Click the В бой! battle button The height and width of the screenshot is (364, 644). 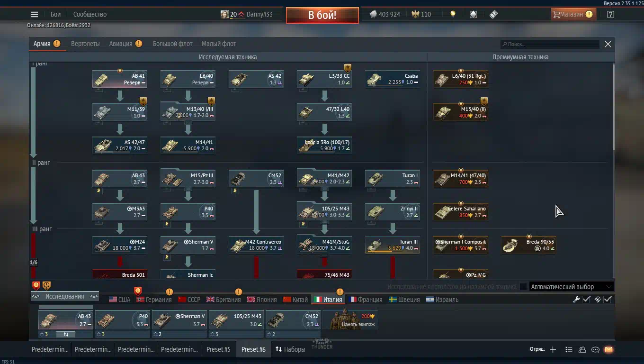[322, 15]
